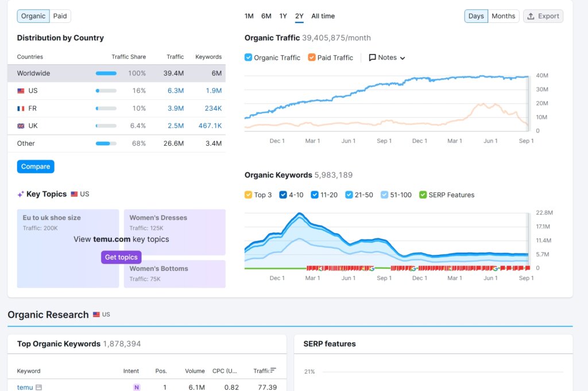588x391 pixels.
Task: Click the UK flag icon in countries list
Action: (x=21, y=126)
